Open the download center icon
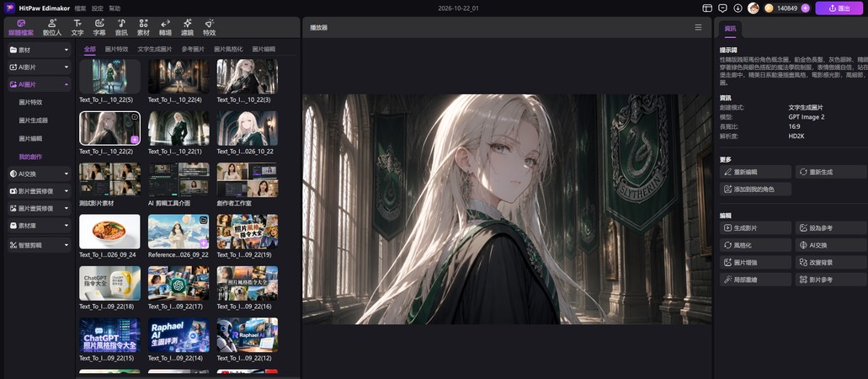Viewport: 868px width, 379px height. tap(738, 8)
